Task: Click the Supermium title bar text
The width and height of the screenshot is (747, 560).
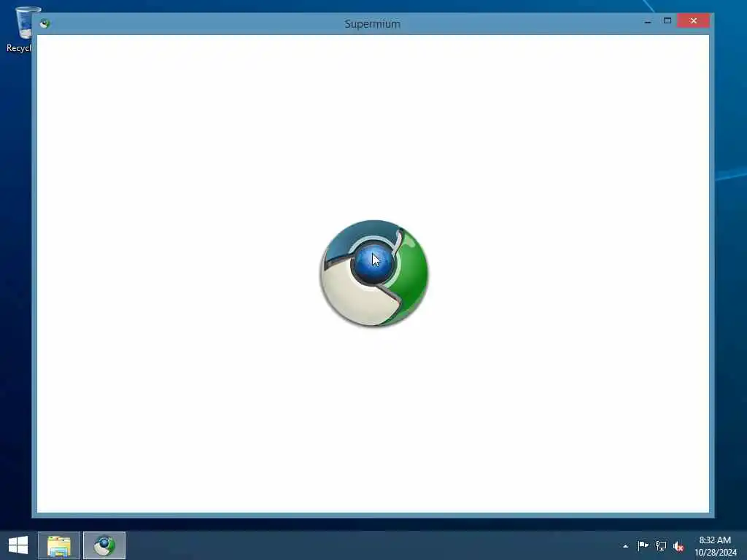Action: tap(373, 24)
